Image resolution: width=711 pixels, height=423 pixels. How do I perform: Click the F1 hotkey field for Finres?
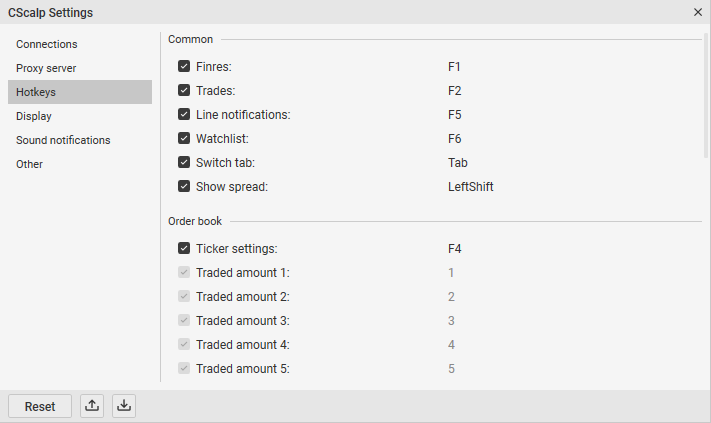tap(455, 67)
